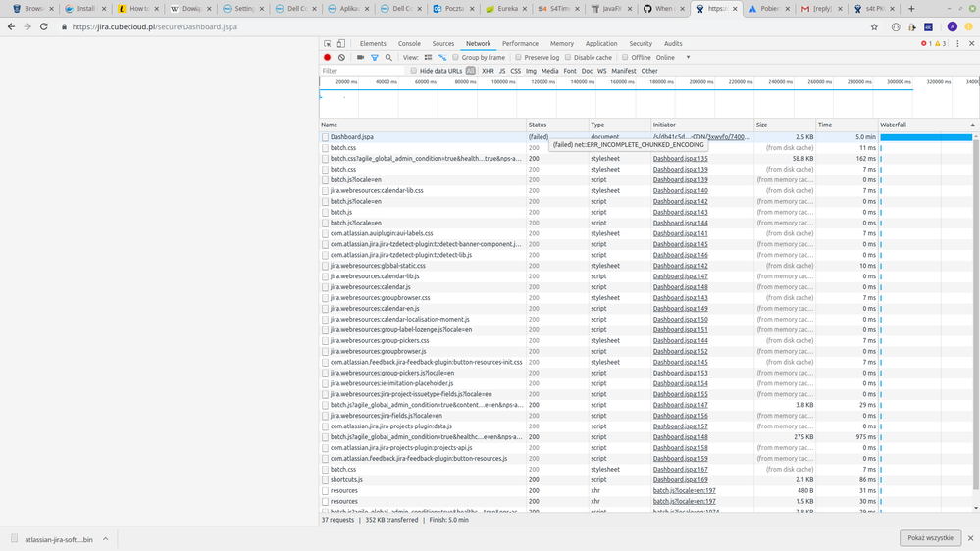Switch to the Elements panel tab

(373, 44)
